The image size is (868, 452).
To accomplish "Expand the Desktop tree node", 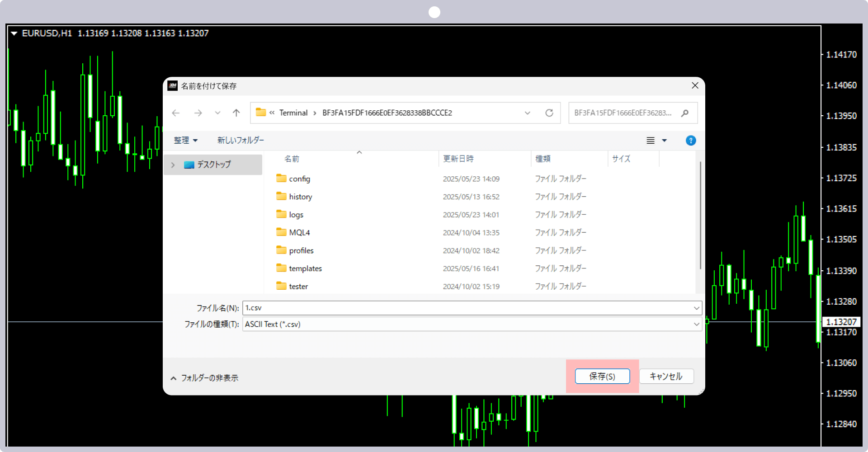I will point(173,165).
